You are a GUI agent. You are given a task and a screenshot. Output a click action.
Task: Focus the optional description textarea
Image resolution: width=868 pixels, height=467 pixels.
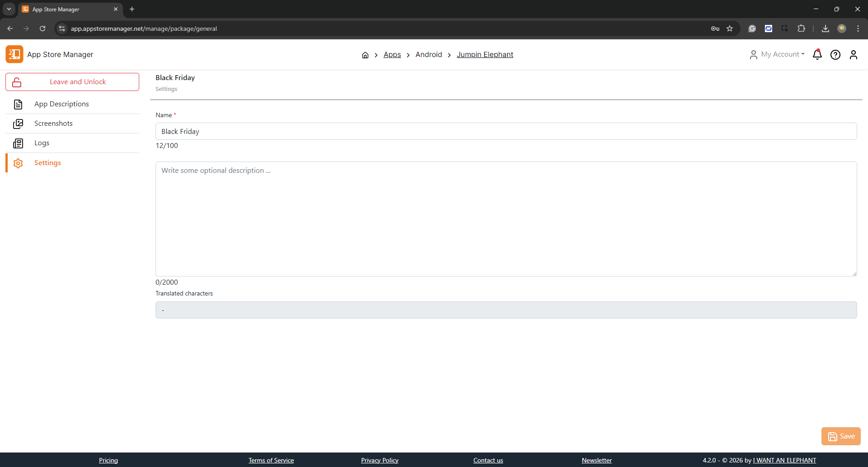(x=506, y=219)
